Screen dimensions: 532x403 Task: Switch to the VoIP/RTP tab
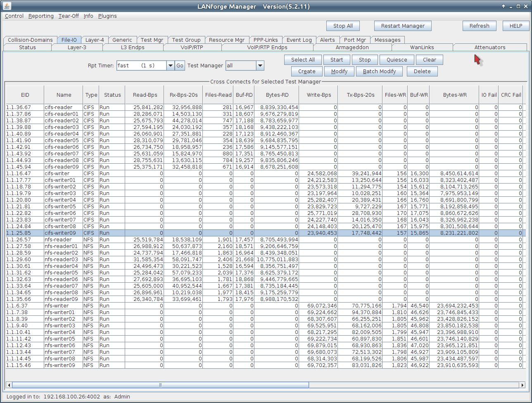click(192, 48)
